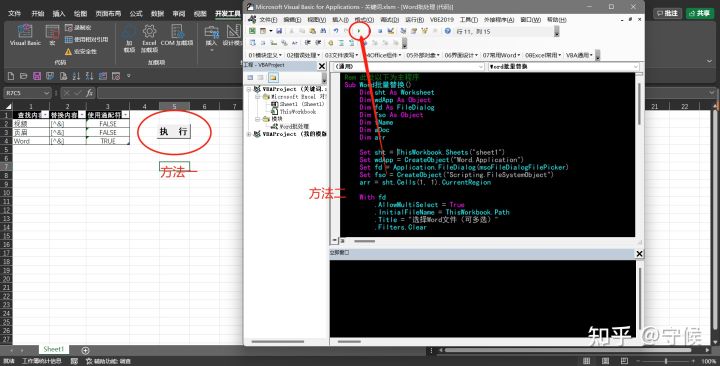Screen dimensions: 720x366
Task: Click the Undo icon in VBA toolbar
Action: pyautogui.click(x=336, y=31)
